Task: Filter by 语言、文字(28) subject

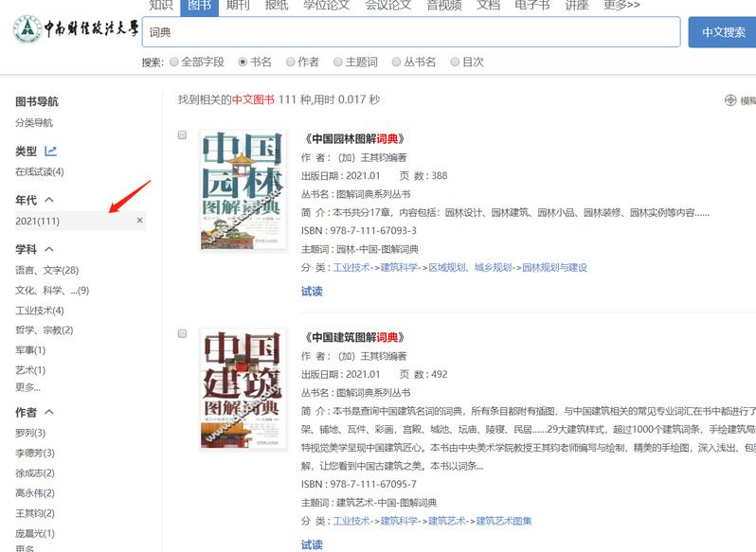Action: pyautogui.click(x=46, y=270)
